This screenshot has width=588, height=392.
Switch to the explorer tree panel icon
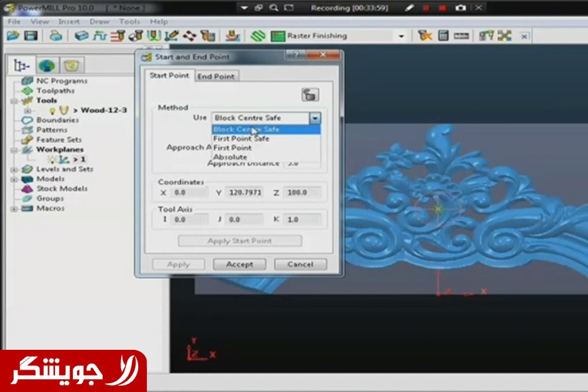22,65
